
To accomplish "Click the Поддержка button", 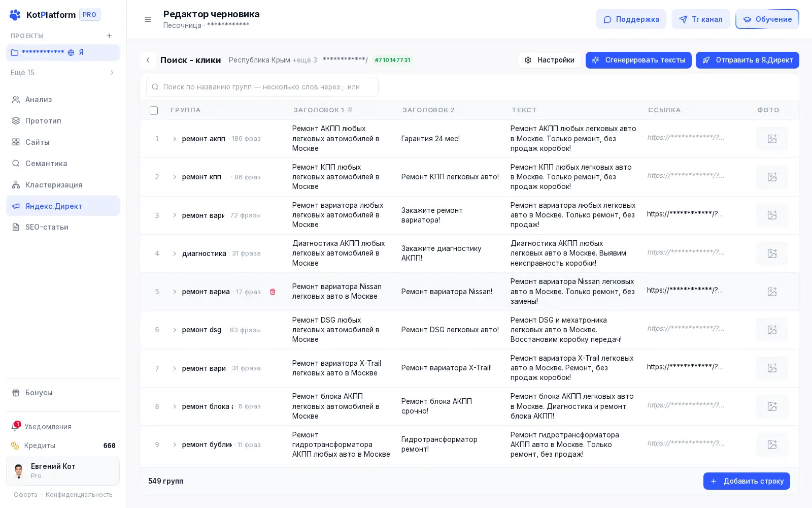I will point(631,19).
